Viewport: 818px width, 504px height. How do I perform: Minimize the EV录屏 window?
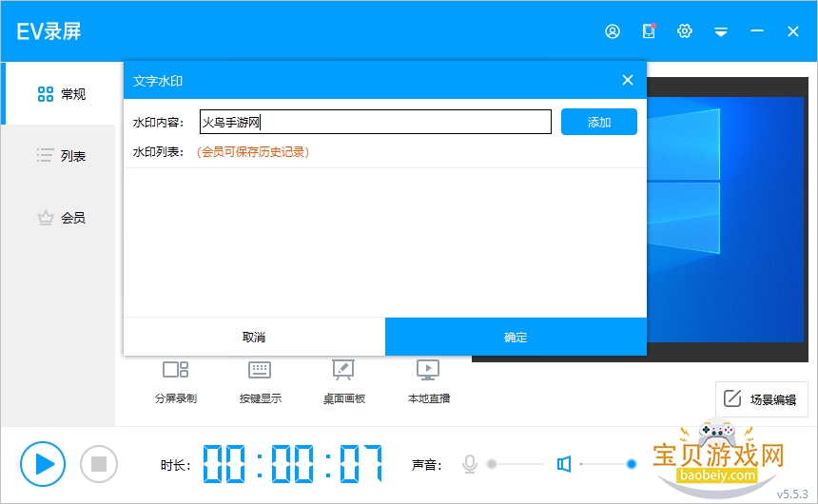pyautogui.click(x=757, y=31)
